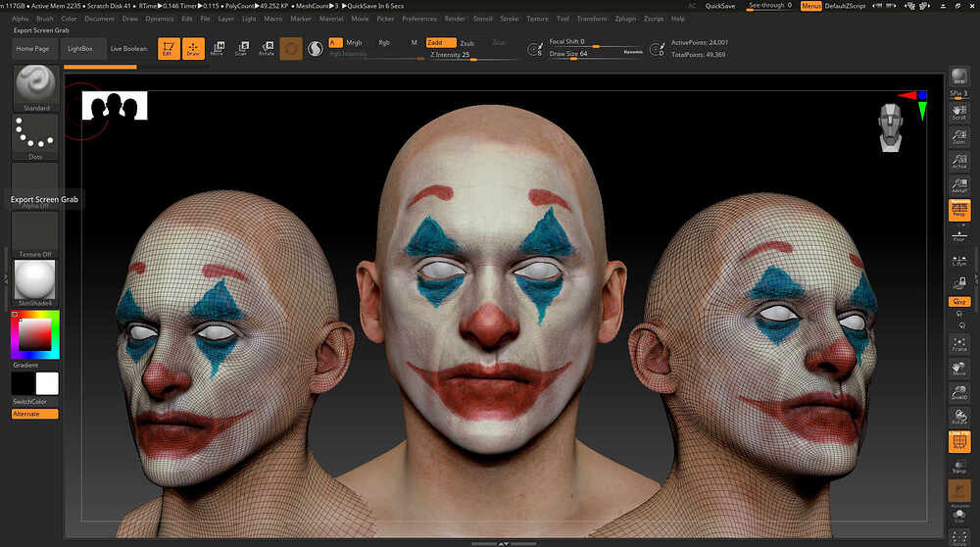This screenshot has width=980, height=547.
Task: Adjust the Z Intensity slider
Action: click(473, 55)
